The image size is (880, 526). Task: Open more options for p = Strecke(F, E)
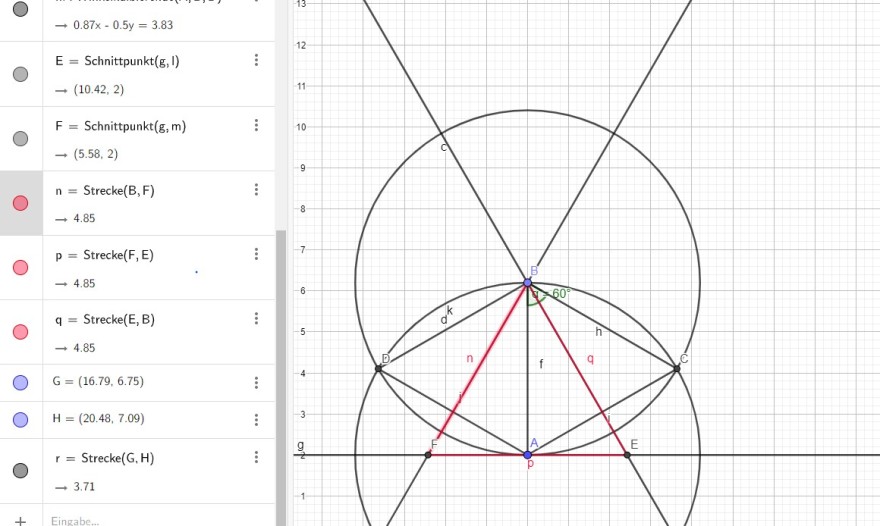[256, 254]
